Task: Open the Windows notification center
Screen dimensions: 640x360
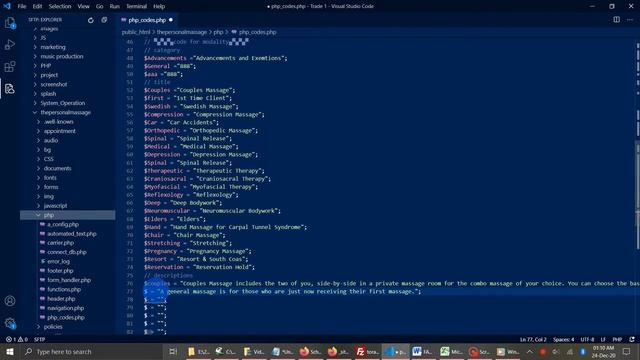Action: point(627,351)
